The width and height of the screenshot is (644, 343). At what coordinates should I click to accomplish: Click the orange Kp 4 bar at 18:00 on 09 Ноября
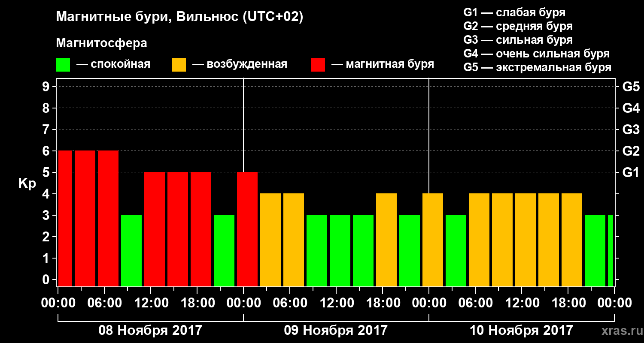tap(386, 240)
